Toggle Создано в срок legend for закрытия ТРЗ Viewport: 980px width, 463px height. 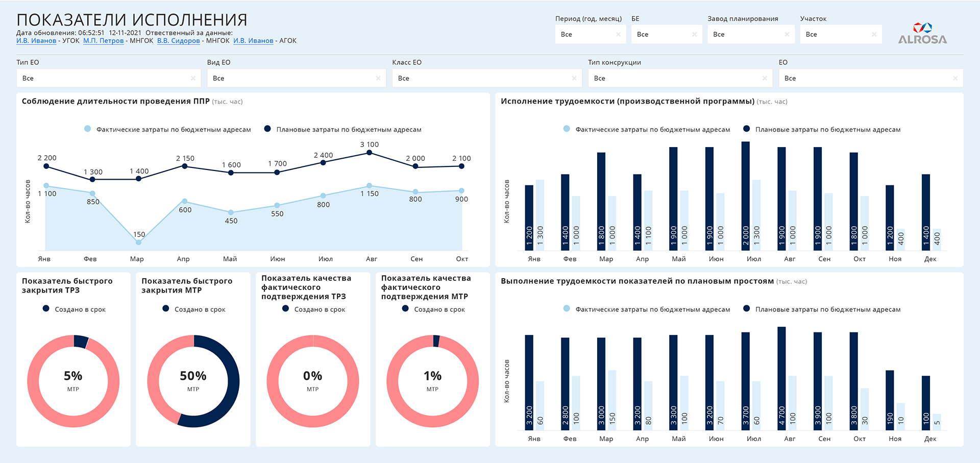74,309
